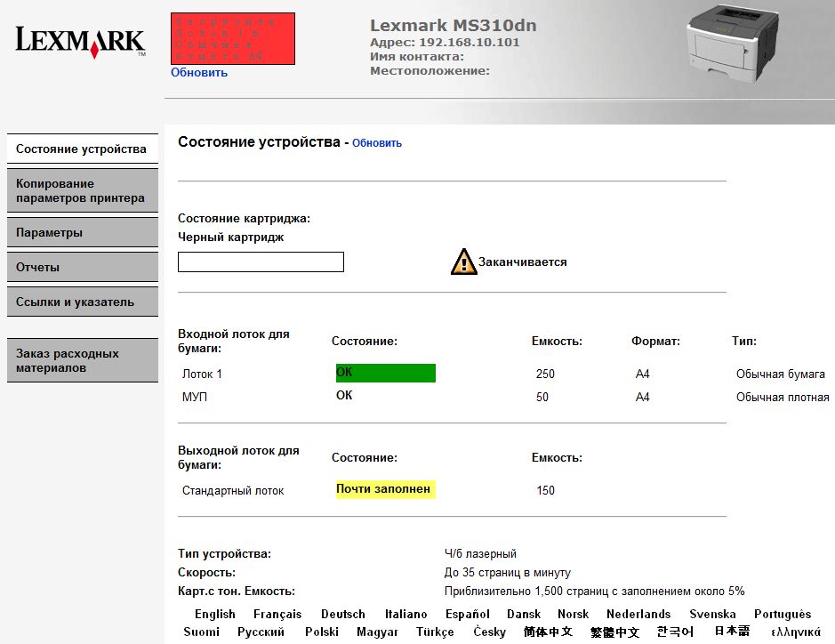Switch language to Dansk

coord(524,614)
